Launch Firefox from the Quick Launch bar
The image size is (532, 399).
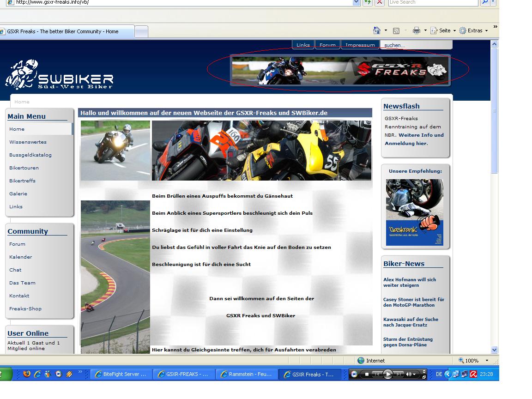click(27, 374)
